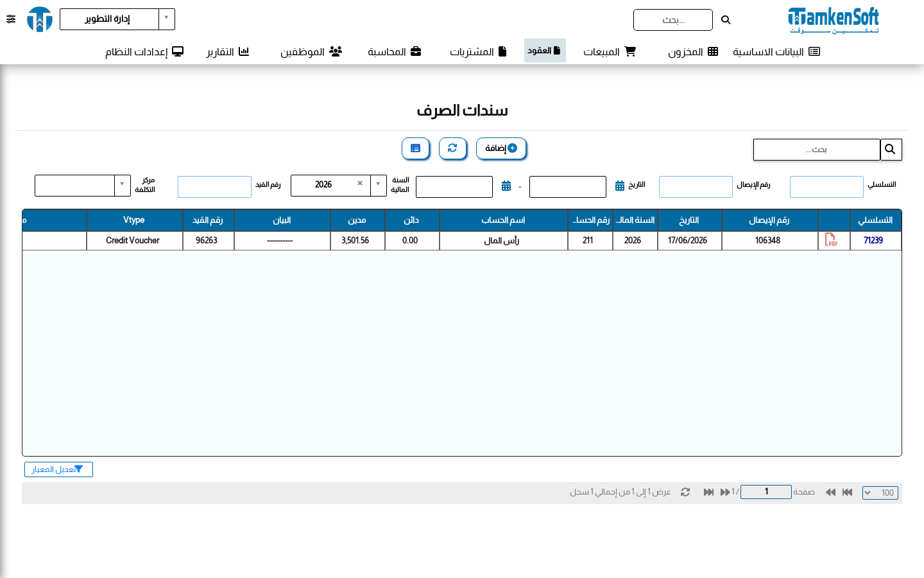The width and height of the screenshot is (924, 578).
Task: Open voucher serial link 71239
Action: (873, 240)
